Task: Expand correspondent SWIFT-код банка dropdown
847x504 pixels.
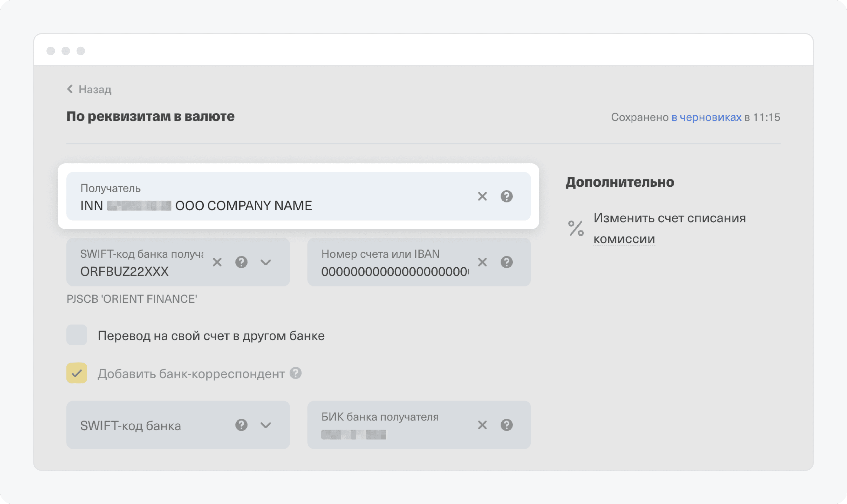Action: pyautogui.click(x=266, y=425)
